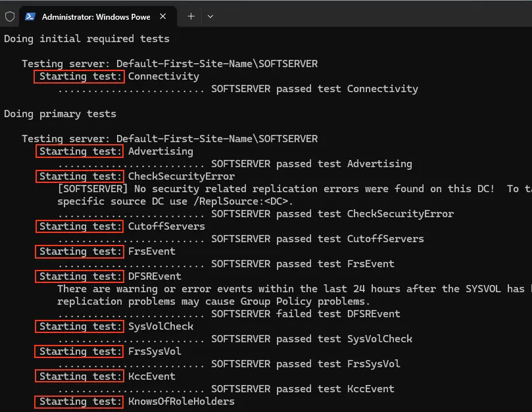Click the 'Starting test:' label before SysVolCheck
This screenshot has width=532, height=412.
point(80,326)
